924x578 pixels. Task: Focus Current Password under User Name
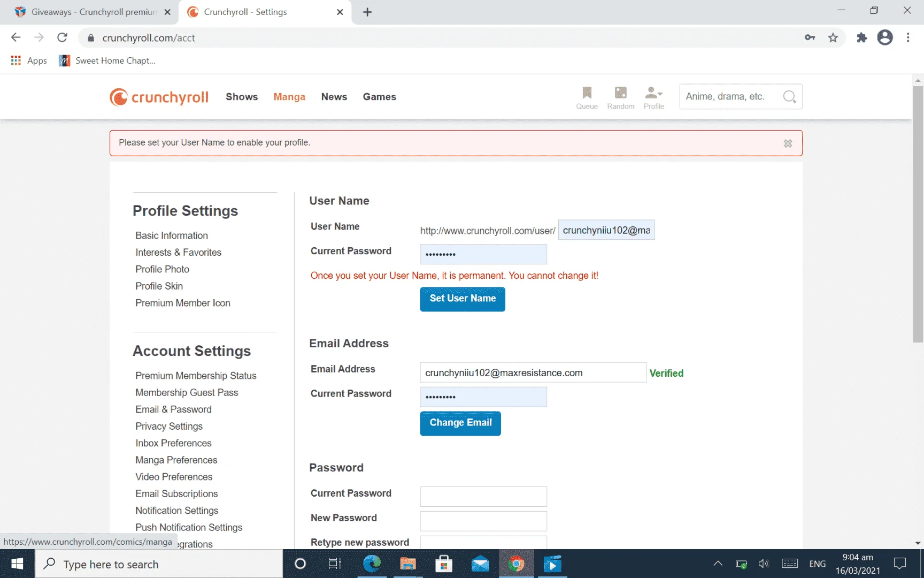[x=483, y=254]
